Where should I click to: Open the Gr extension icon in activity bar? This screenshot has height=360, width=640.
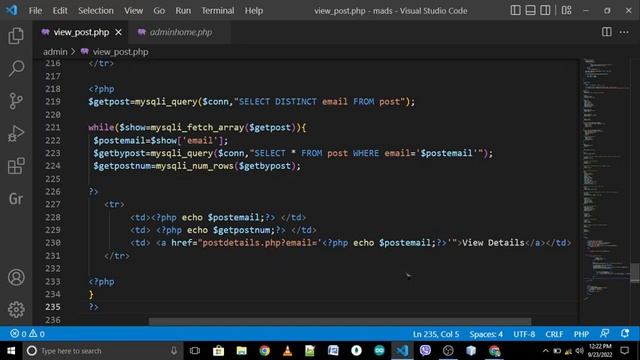click(x=16, y=199)
